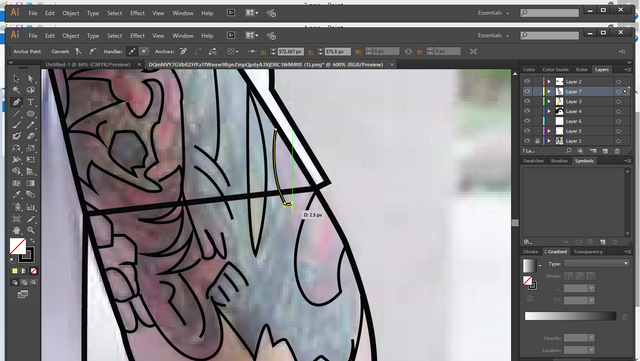This screenshot has height=361, width=640.
Task: Click the Fill swatch in toolbox
Action: [x=18, y=246]
